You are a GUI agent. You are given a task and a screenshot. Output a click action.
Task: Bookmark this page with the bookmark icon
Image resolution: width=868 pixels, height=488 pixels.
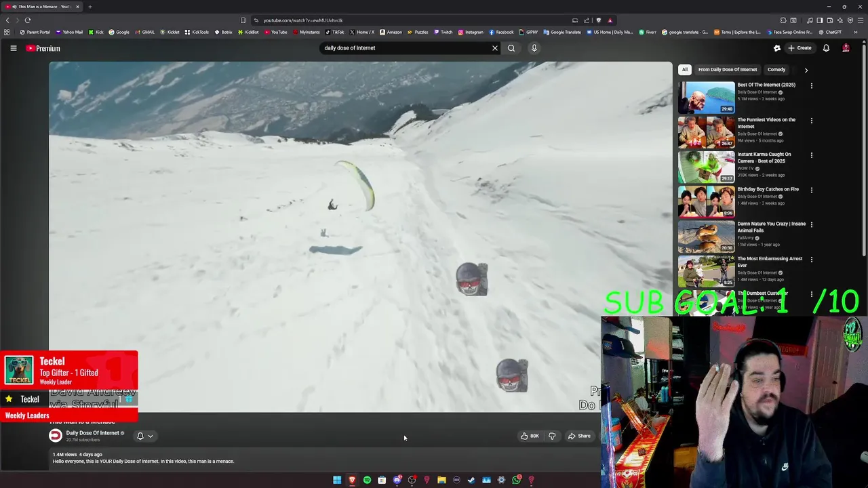click(x=243, y=20)
